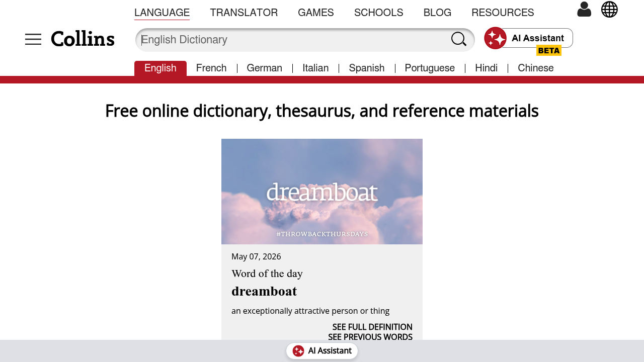Click the AI Assistant sparkle icon in header
The height and width of the screenshot is (362, 644).
[495, 38]
